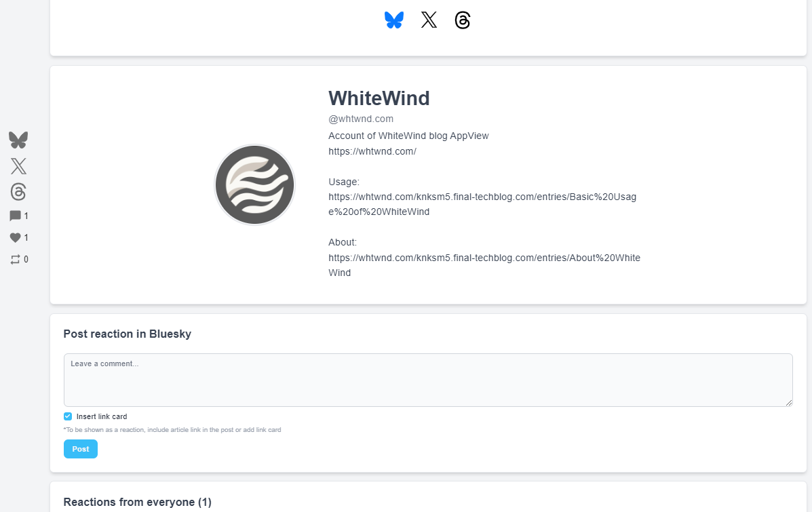Viewport: 812px width, 512px height.
Task: Click the gray X icon in left sidebar
Action: pyautogui.click(x=18, y=166)
